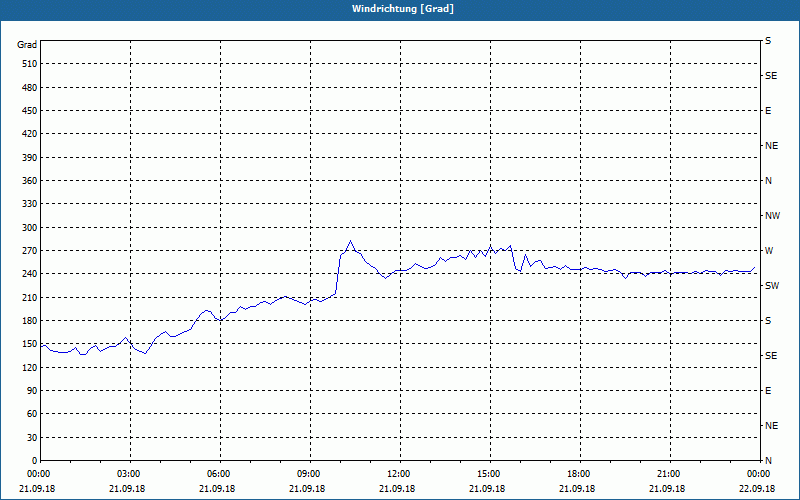This screenshot has height=500, width=800.
Task: Click the "SE" compass label level with 480
Action: pyautogui.click(x=771, y=76)
